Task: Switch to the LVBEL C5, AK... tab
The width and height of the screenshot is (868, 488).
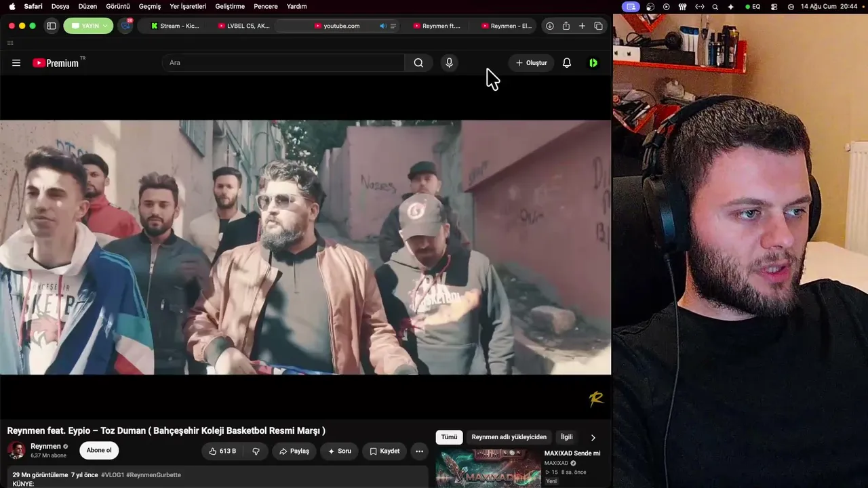Action: point(243,26)
